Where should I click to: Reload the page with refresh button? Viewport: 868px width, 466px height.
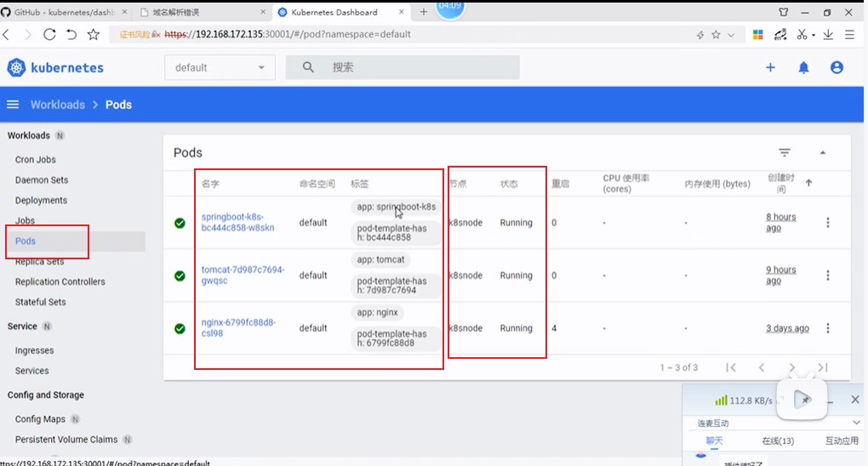(49, 34)
